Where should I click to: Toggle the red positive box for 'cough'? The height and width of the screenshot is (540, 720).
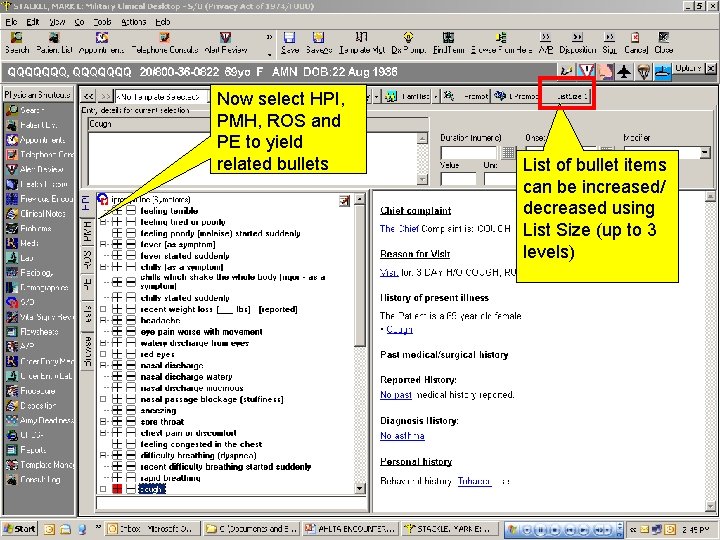point(118,489)
